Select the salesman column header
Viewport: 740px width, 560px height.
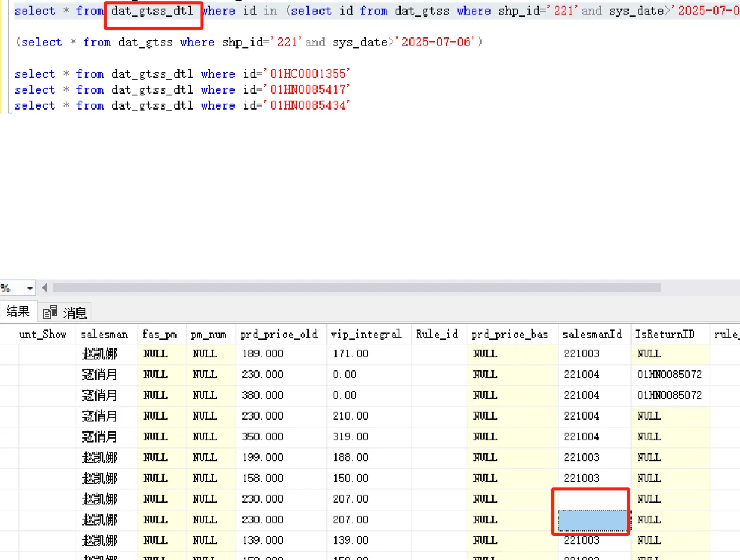104,334
